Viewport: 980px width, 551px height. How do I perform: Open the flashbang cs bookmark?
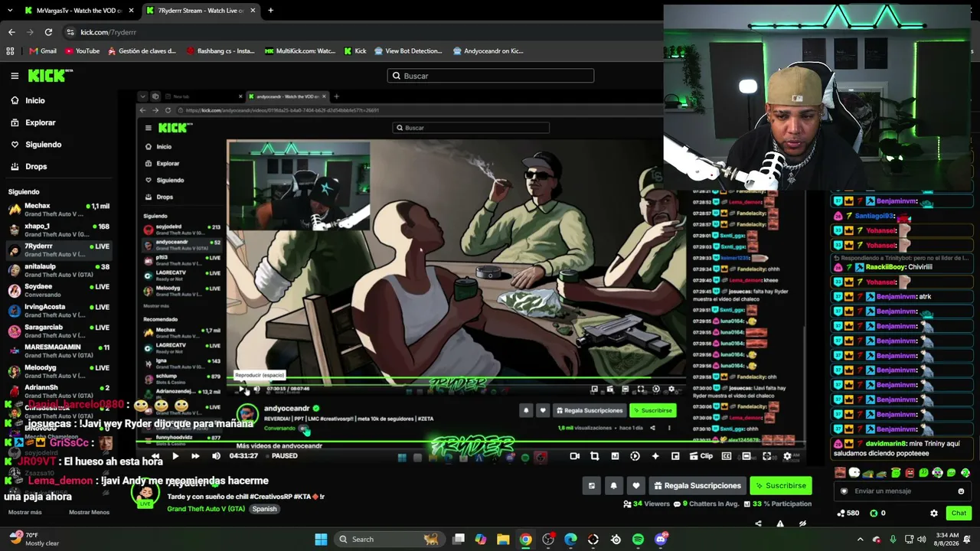click(220, 51)
